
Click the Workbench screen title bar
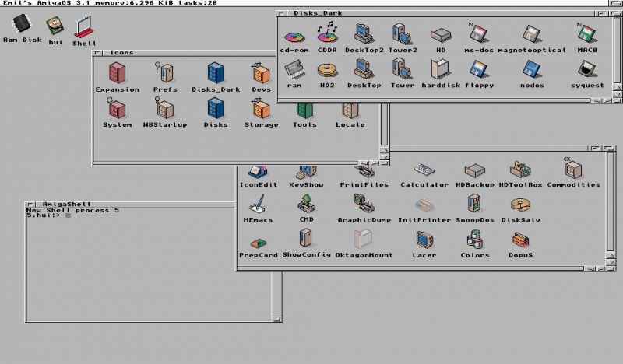306,3
